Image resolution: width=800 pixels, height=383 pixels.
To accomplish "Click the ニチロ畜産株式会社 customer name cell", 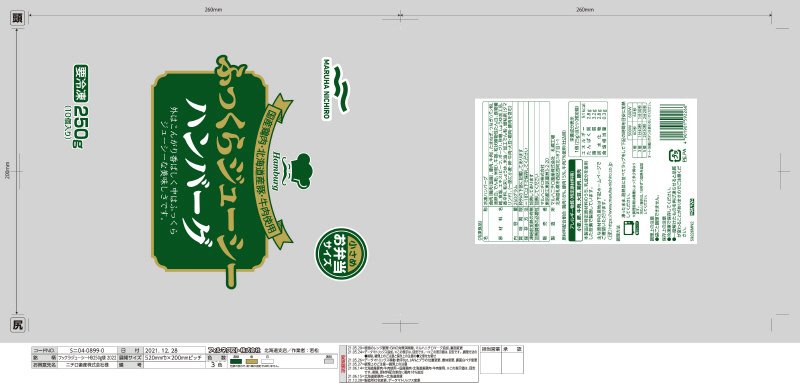I will 87,365.
